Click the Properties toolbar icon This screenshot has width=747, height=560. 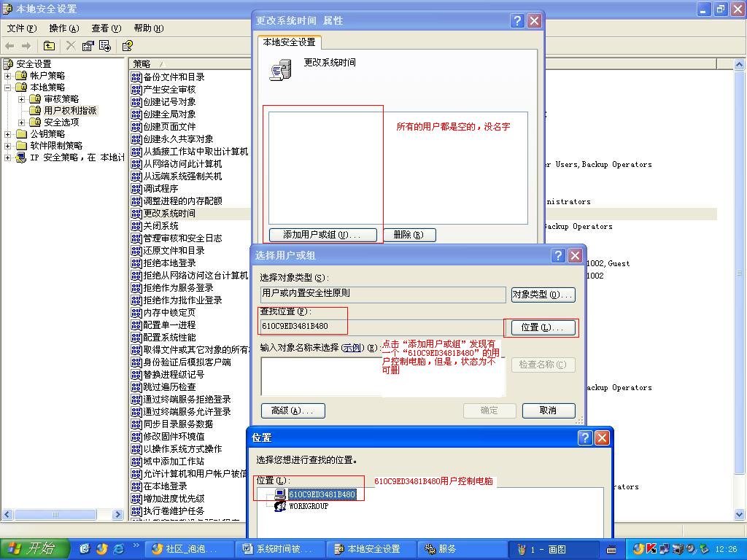coord(88,46)
